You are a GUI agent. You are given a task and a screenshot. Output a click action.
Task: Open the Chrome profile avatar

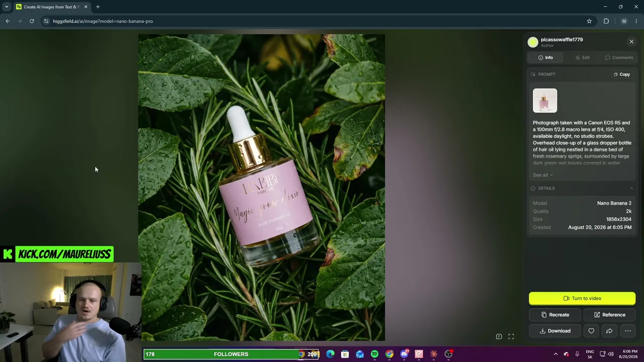624,21
